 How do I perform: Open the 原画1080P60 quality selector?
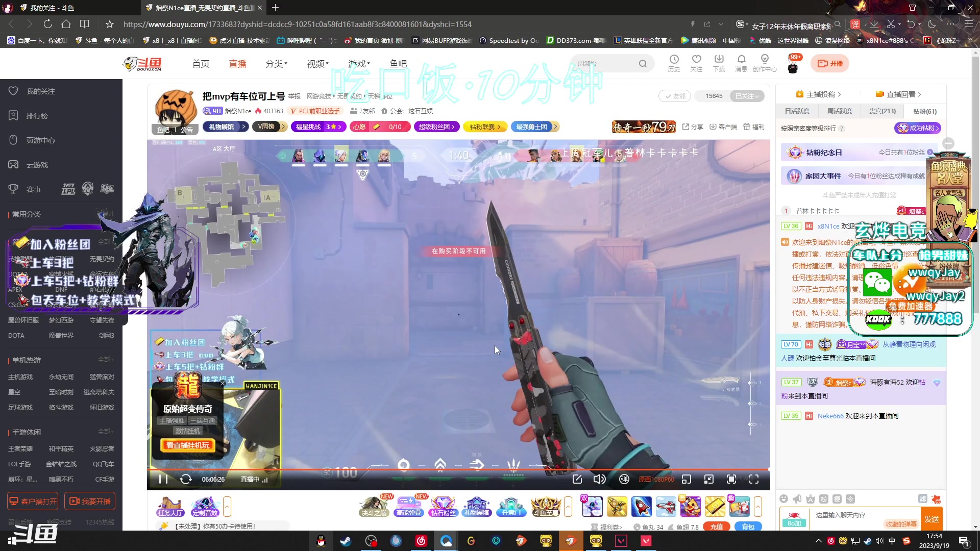(x=656, y=480)
